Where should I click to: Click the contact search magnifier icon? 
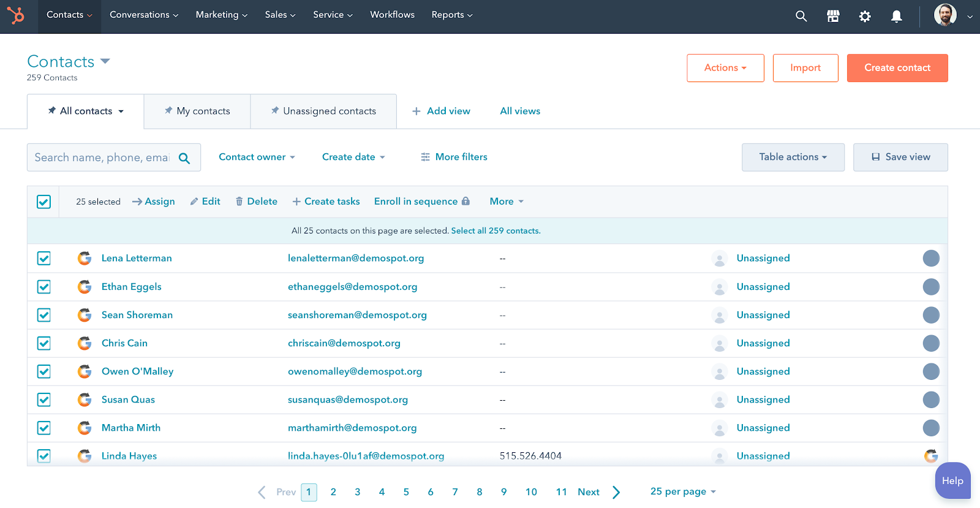(x=184, y=158)
